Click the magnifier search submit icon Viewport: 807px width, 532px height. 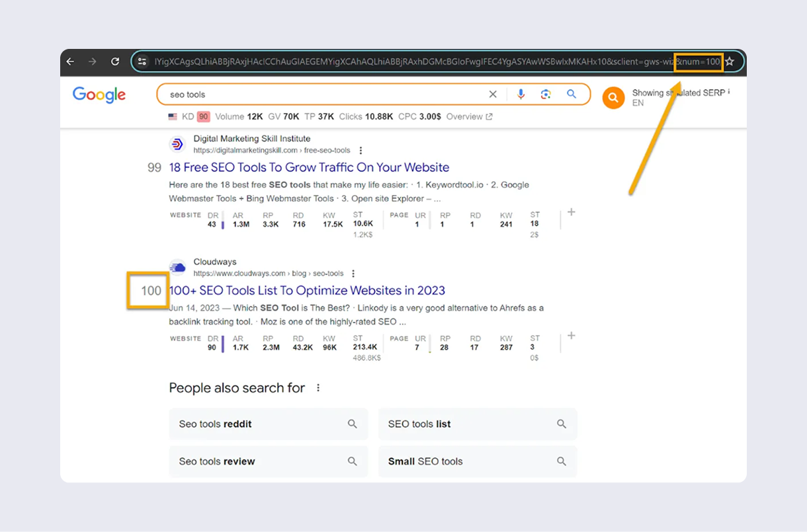point(572,95)
